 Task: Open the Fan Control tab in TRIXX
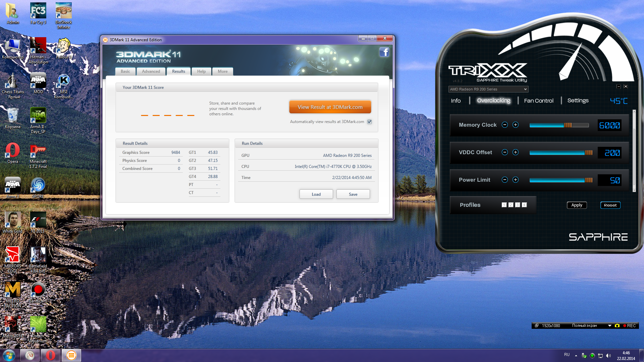539,101
